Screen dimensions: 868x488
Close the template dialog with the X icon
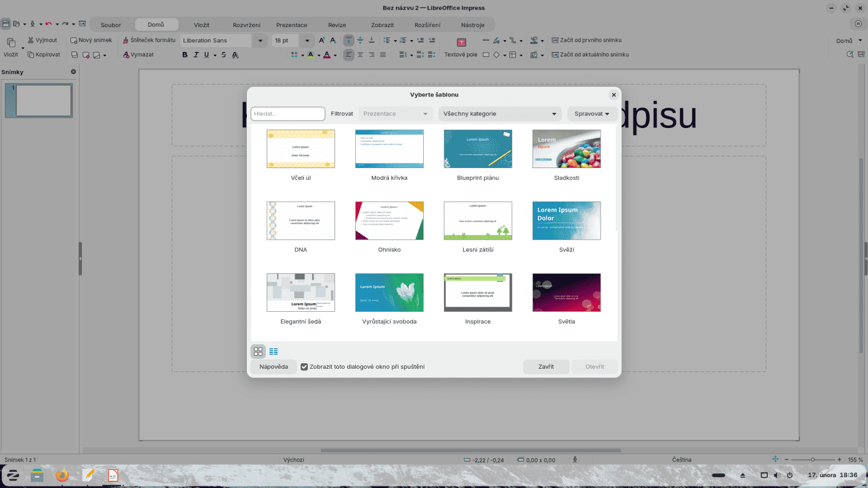(x=614, y=95)
